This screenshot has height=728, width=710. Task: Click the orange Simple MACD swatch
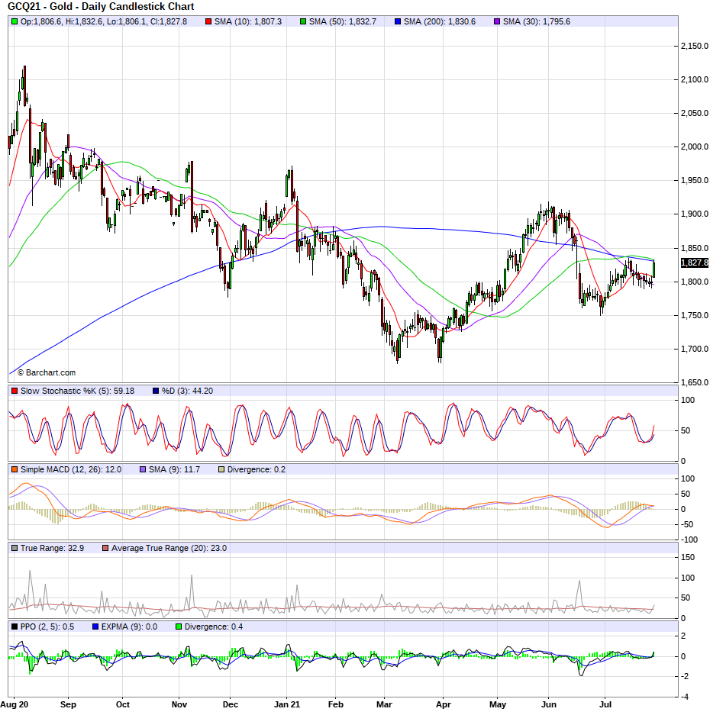click(x=15, y=469)
